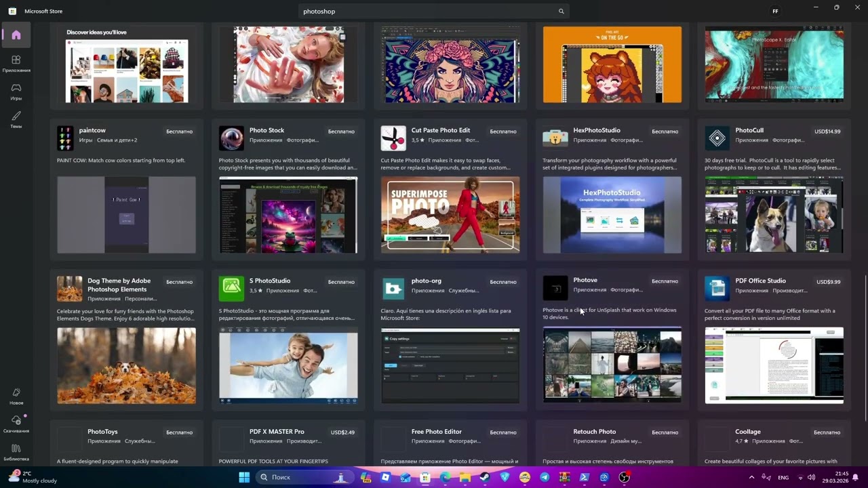The height and width of the screenshot is (488, 868).
Task: Click the Photo Stock app icon
Action: pyautogui.click(x=231, y=138)
